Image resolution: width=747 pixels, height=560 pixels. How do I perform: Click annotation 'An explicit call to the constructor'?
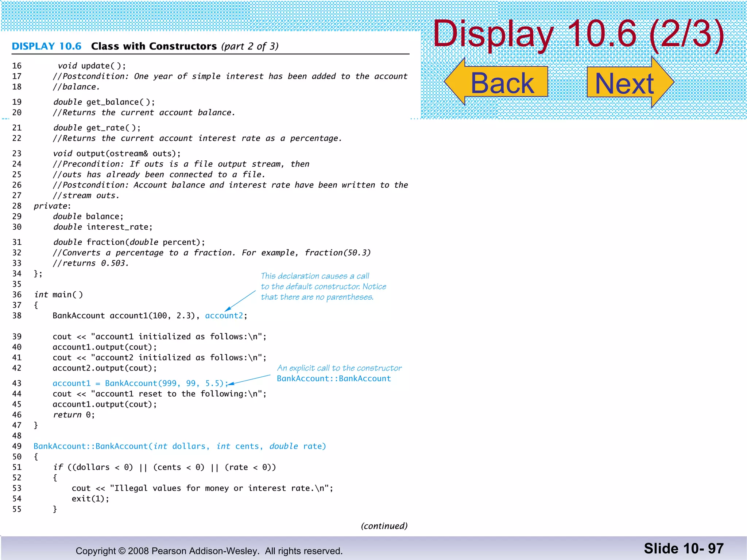[x=339, y=368]
